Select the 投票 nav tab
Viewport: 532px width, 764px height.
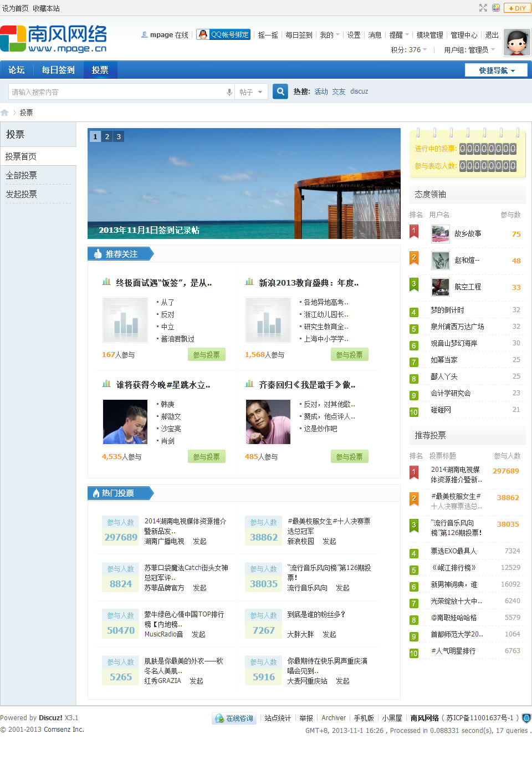[100, 70]
